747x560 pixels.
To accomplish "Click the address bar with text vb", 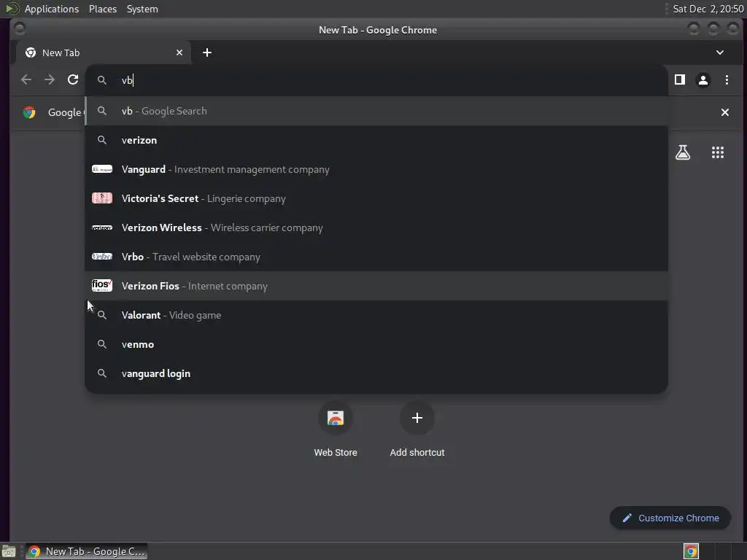I will click(376, 80).
